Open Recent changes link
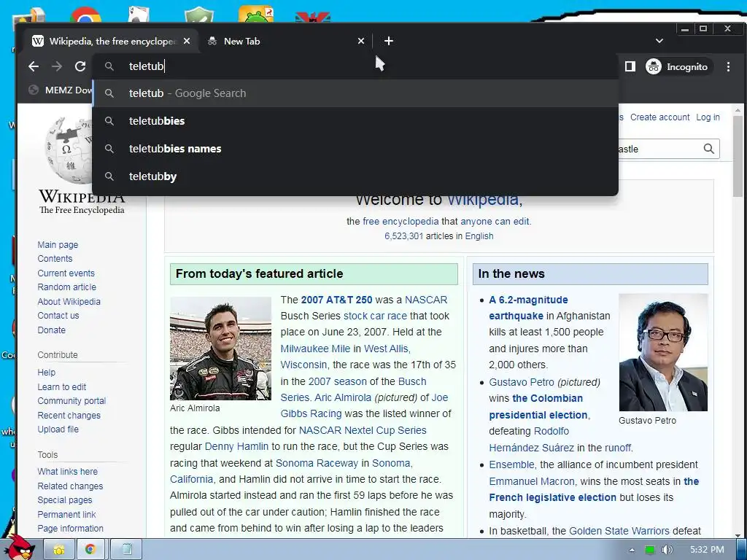The height and width of the screenshot is (560, 747). pos(69,415)
